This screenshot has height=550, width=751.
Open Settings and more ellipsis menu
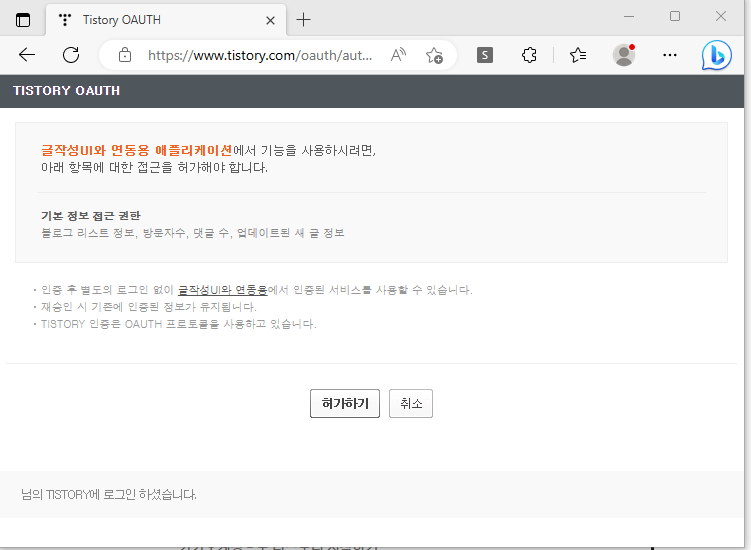pos(670,55)
